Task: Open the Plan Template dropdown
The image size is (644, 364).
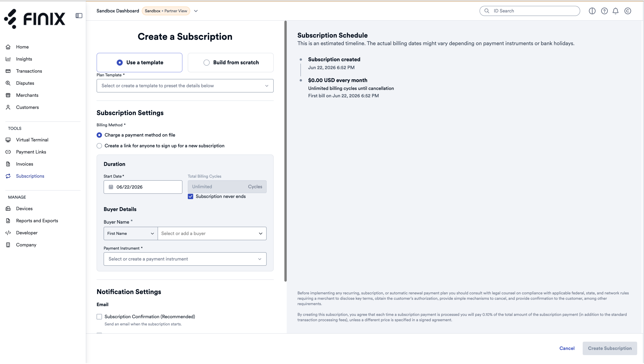Action: (x=185, y=86)
